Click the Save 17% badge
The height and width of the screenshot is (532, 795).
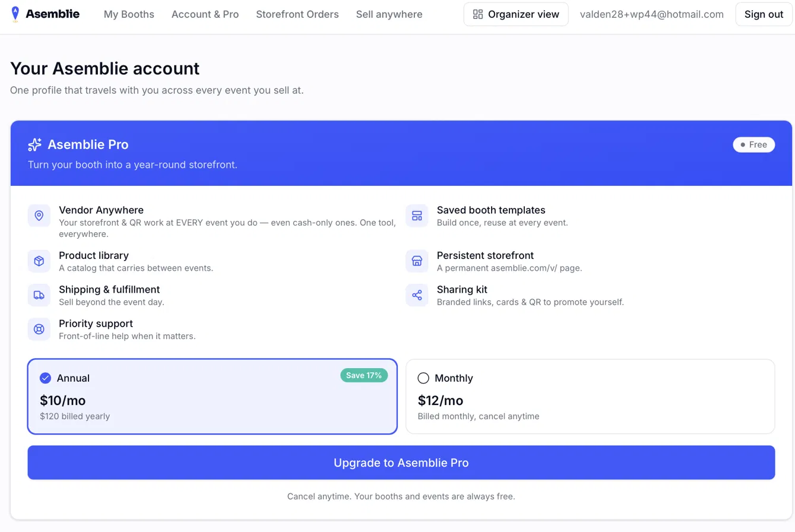364,375
